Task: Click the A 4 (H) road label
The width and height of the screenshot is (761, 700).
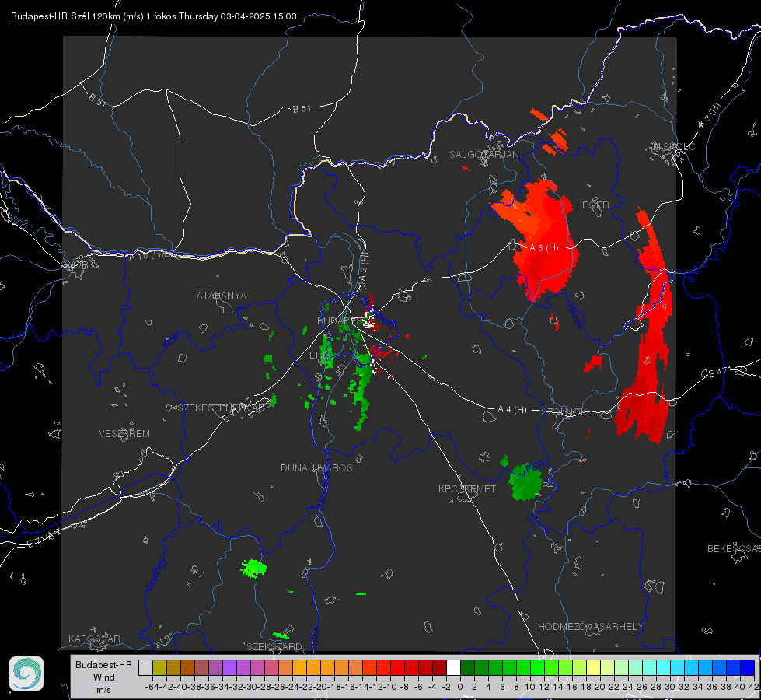Action: tap(512, 410)
